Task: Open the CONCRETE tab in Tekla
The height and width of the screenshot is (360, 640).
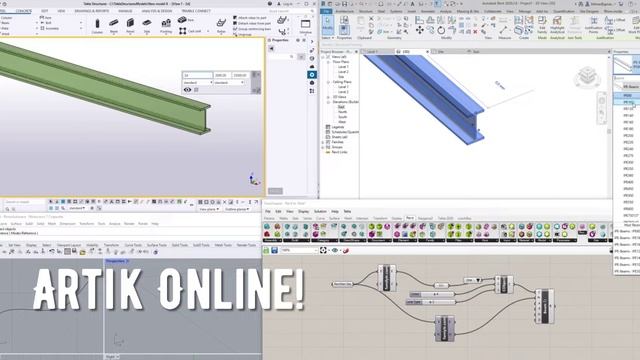Action: (23, 11)
